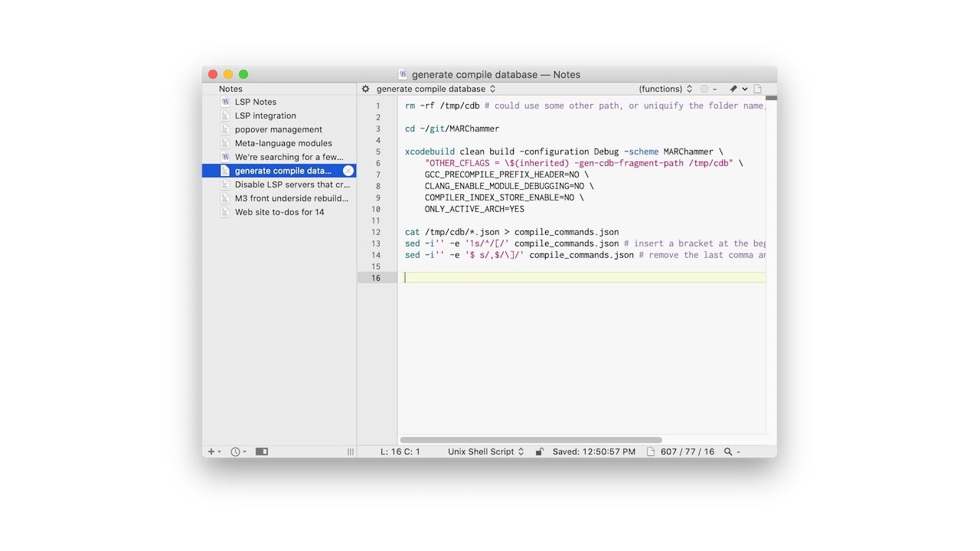Screen dimensions: 980x551
Task: Open the gear menu in navigation bar
Action: (x=365, y=89)
